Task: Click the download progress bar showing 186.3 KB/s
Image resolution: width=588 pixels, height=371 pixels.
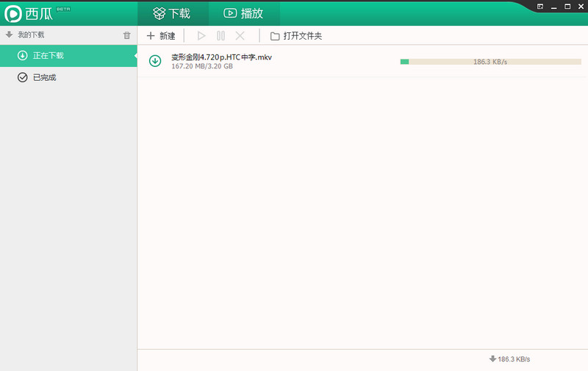Action: pos(490,62)
